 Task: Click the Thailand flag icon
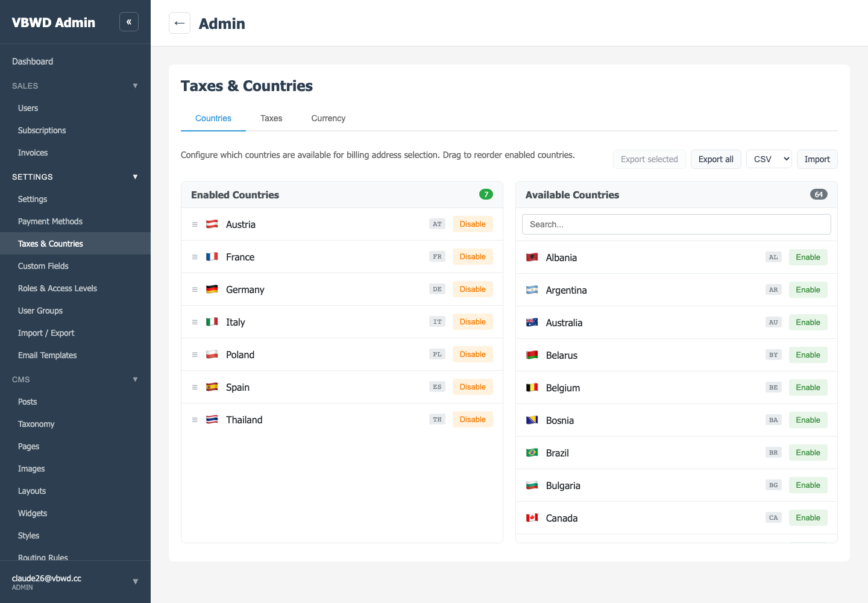pyautogui.click(x=212, y=420)
